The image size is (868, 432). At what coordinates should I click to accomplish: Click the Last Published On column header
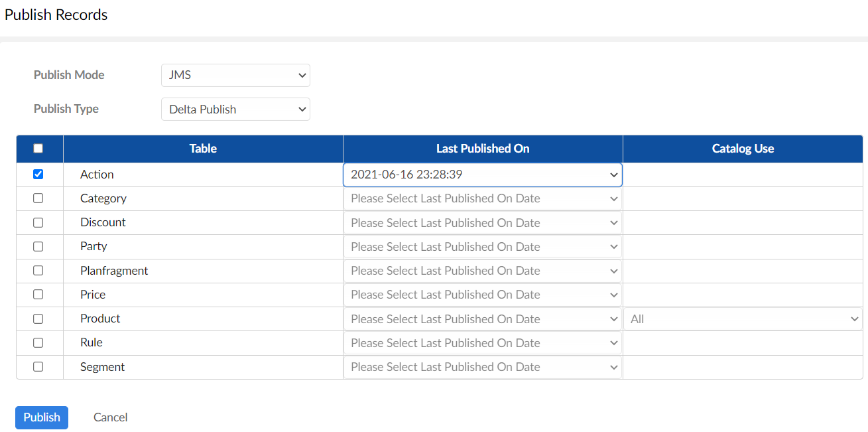[483, 149]
